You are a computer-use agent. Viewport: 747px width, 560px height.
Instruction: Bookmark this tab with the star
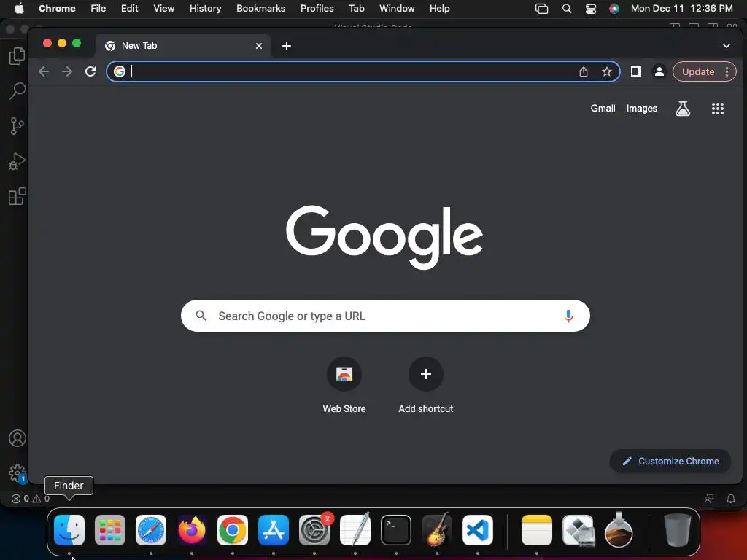tap(606, 72)
